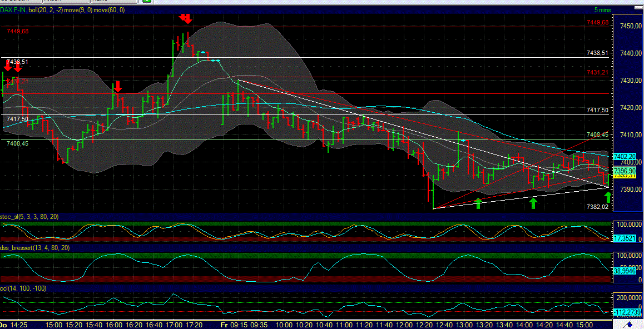Click the green buy arrow near 14:20

(532, 203)
